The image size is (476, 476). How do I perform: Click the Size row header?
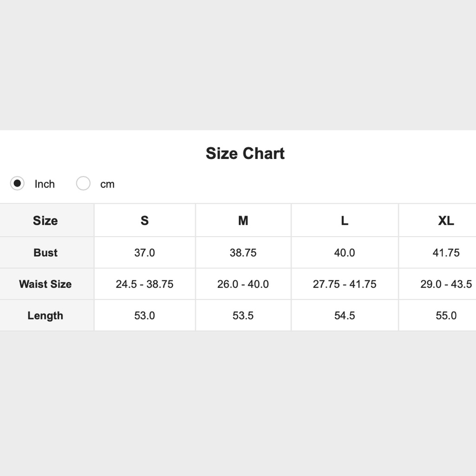coord(45,220)
